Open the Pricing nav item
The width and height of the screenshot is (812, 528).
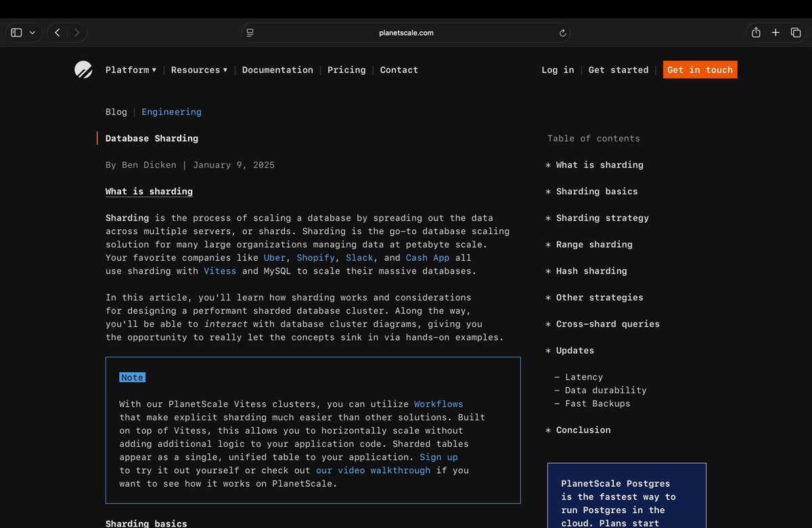tap(346, 70)
